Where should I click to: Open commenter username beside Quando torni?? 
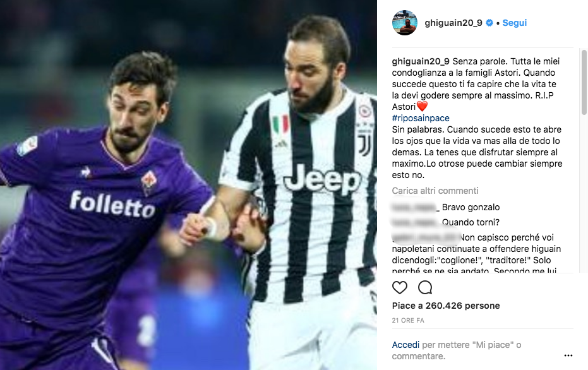click(x=416, y=222)
